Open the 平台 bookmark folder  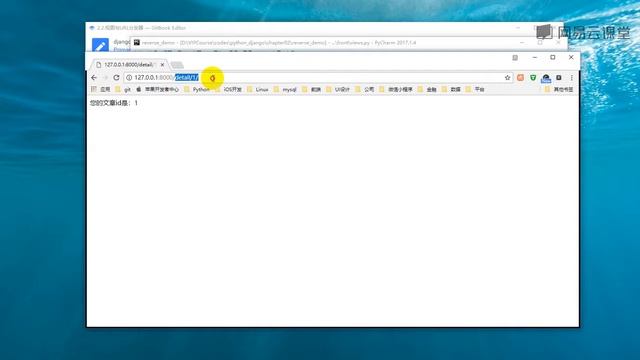coord(475,89)
